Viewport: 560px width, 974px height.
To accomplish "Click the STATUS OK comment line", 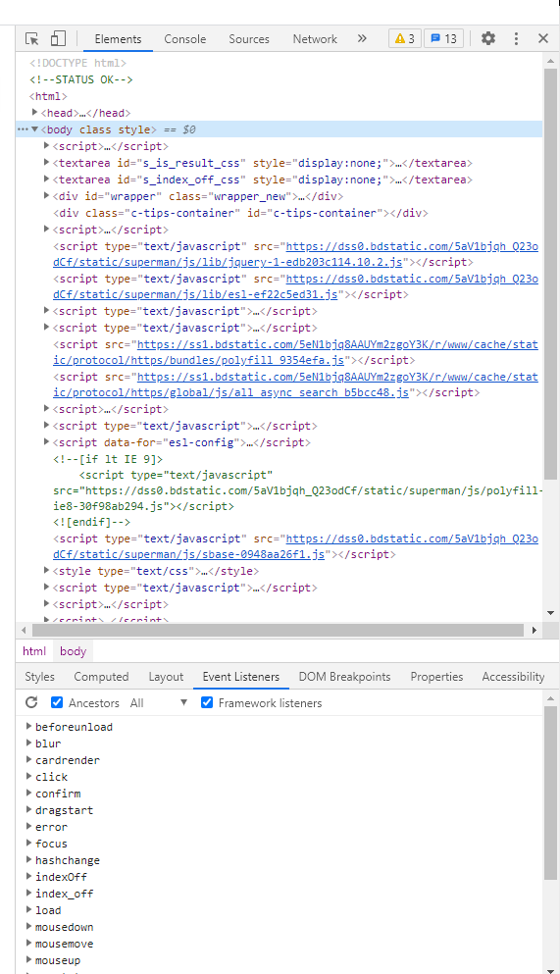I will coord(80,79).
